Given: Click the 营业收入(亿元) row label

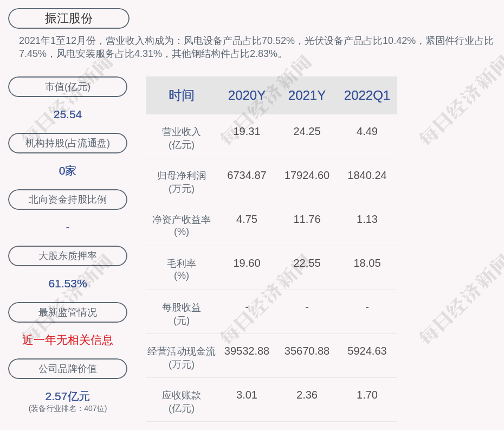Looking at the screenshot, I should [x=182, y=138].
